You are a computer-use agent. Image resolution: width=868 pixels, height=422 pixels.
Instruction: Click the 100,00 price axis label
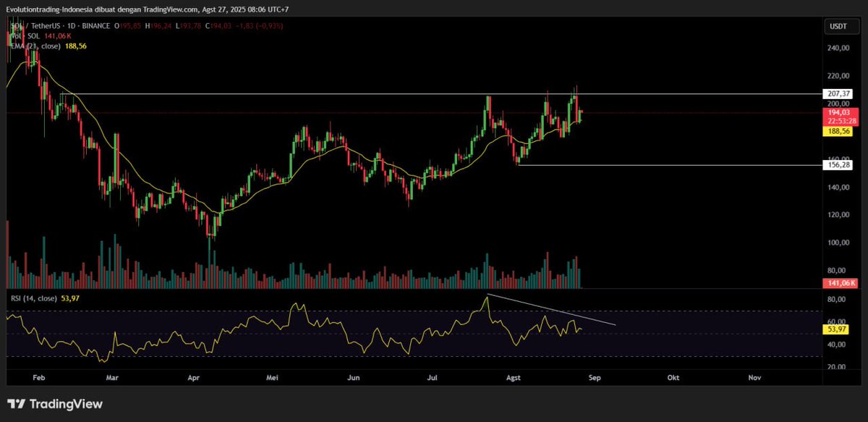click(838, 242)
